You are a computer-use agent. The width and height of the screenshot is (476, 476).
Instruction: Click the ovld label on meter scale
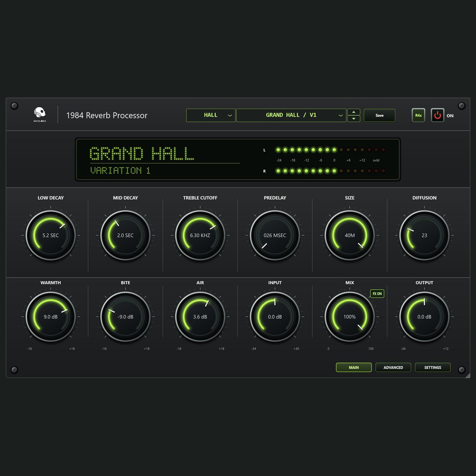376,160
